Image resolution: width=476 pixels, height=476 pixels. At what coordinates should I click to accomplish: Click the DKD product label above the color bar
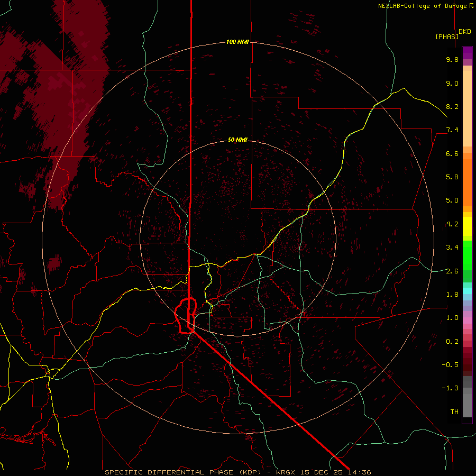click(x=465, y=32)
